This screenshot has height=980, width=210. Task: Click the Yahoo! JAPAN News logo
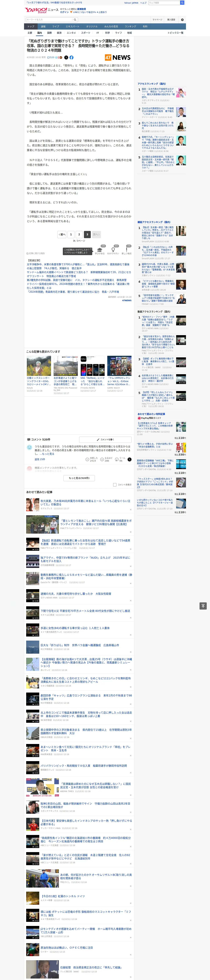(42, 10)
